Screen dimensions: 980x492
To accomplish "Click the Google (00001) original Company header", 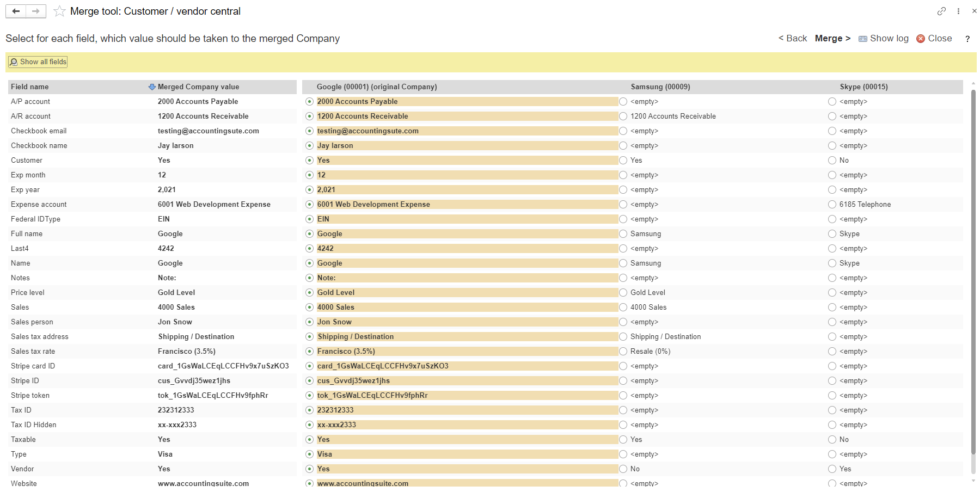I will pos(377,87).
